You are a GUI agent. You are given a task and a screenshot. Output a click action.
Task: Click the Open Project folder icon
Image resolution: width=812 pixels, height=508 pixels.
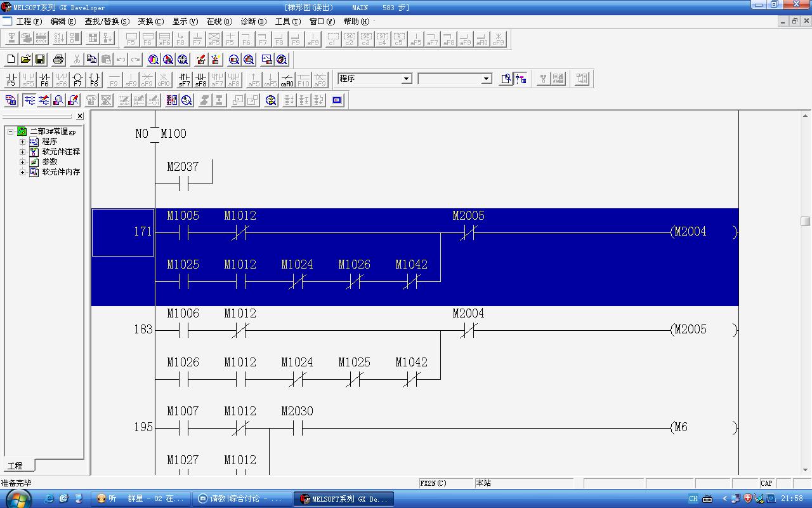coord(25,60)
